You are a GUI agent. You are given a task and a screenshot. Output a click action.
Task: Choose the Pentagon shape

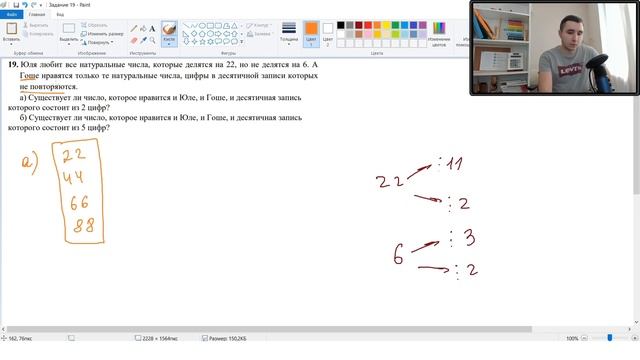click(202, 34)
